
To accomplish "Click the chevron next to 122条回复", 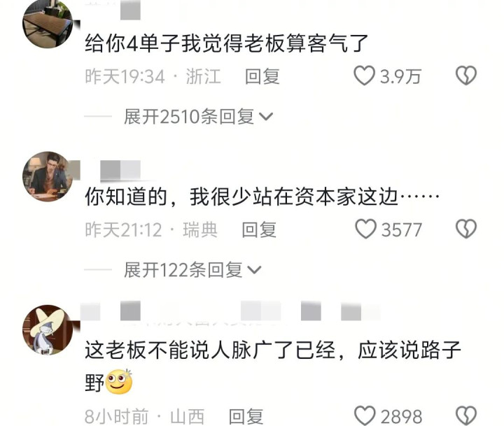I will 255,270.
